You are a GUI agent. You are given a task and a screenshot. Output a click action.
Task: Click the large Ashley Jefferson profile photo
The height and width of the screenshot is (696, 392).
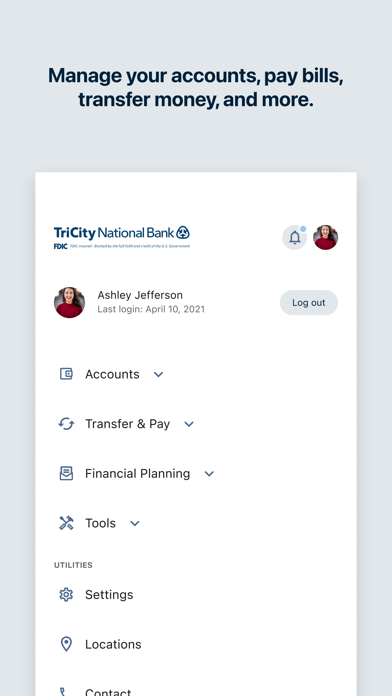click(69, 302)
